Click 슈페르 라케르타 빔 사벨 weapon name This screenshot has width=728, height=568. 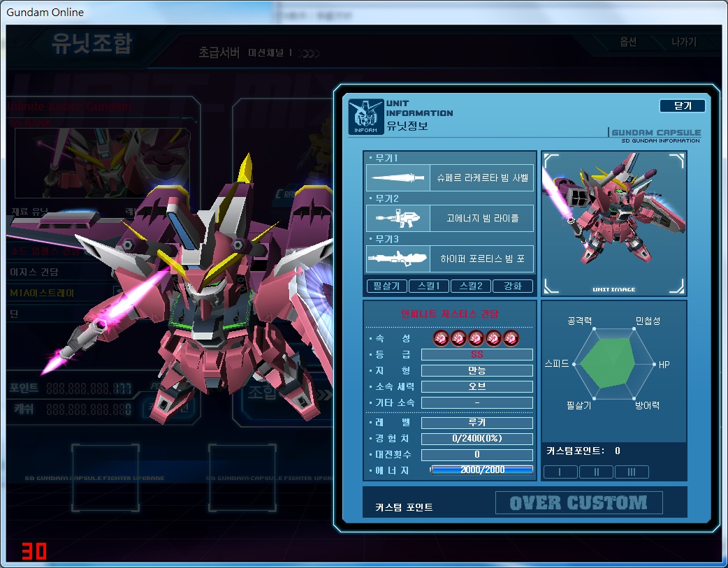[482, 177]
